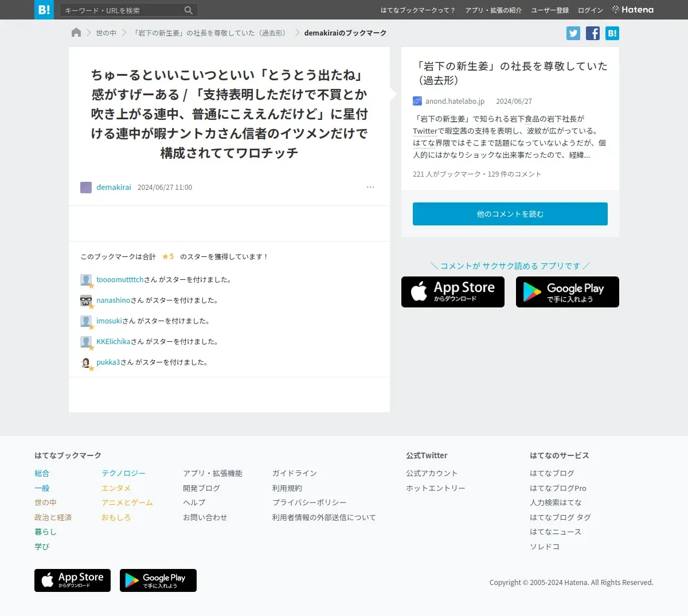688x616 pixels.
Task: Click 他のコメントを読む button
Action: pyautogui.click(x=510, y=214)
